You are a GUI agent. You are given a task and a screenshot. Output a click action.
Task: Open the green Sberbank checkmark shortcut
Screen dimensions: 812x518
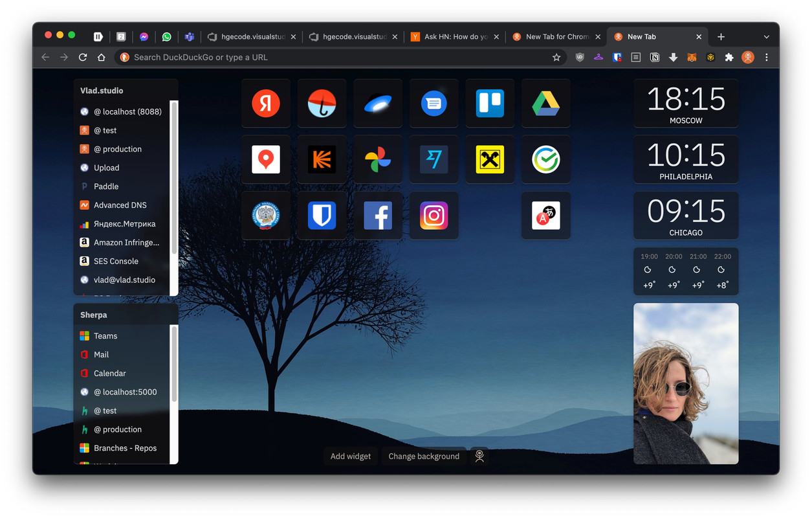coord(546,159)
